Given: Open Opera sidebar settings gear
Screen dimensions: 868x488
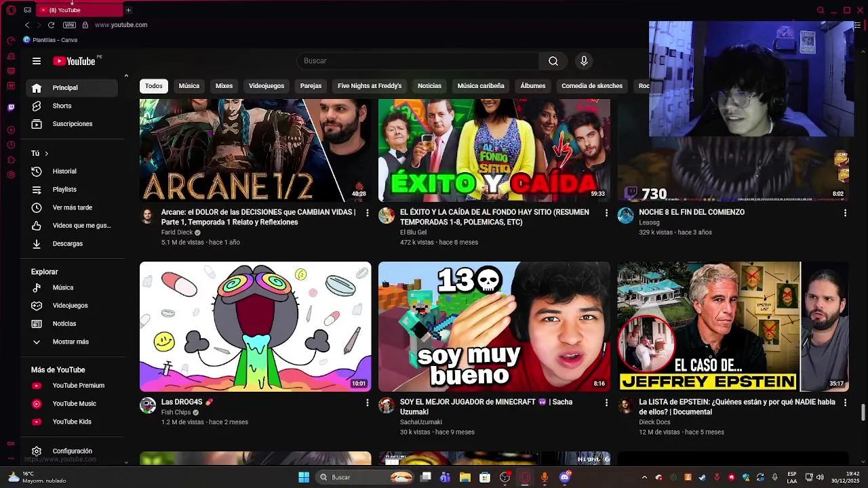Looking at the screenshot, I should click(11, 175).
